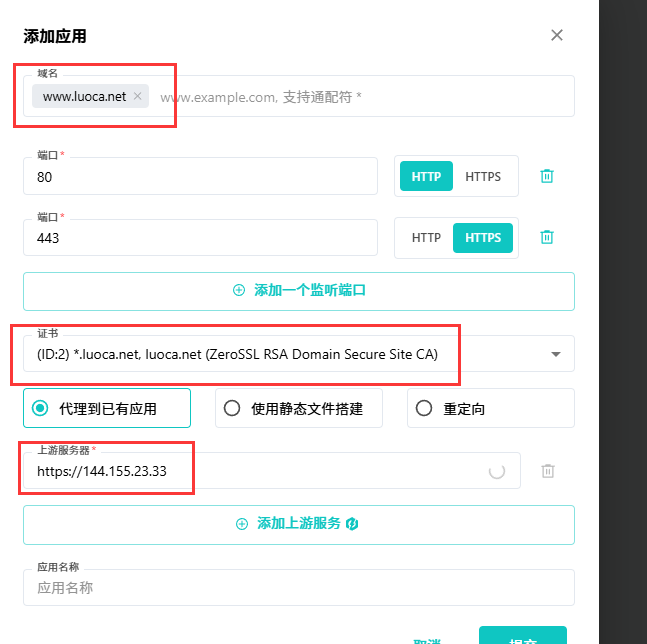Screen dimensions: 647x644
Task: Click the 取消 cancel button
Action: pyautogui.click(x=428, y=640)
